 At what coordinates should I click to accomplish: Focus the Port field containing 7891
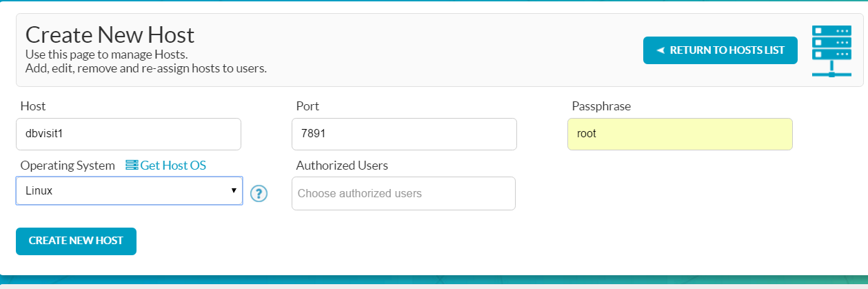click(x=404, y=134)
